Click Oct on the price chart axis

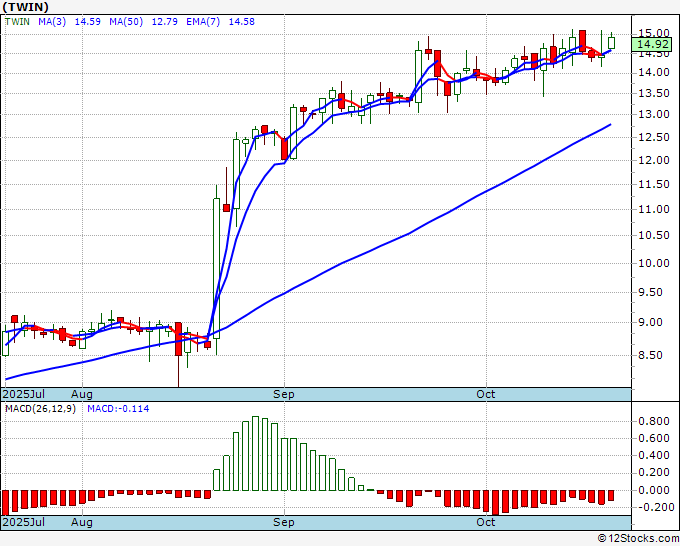(x=485, y=394)
